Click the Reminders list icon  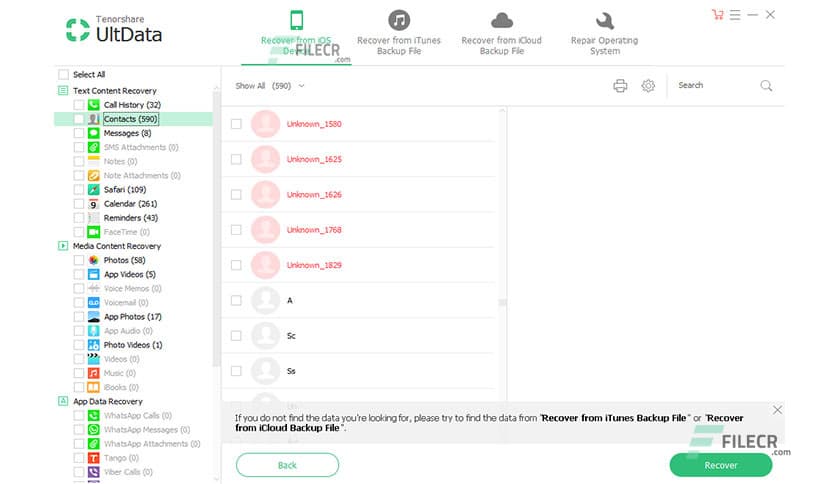(93, 218)
